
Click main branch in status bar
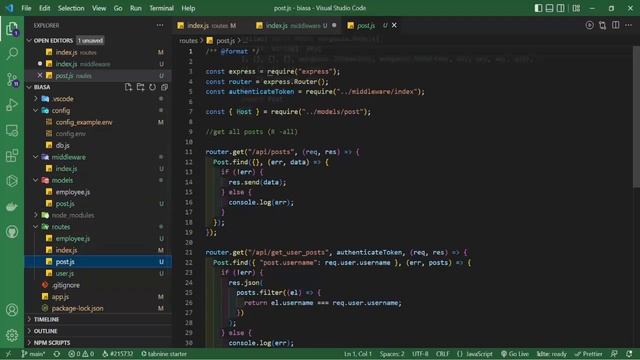[x=33, y=354]
